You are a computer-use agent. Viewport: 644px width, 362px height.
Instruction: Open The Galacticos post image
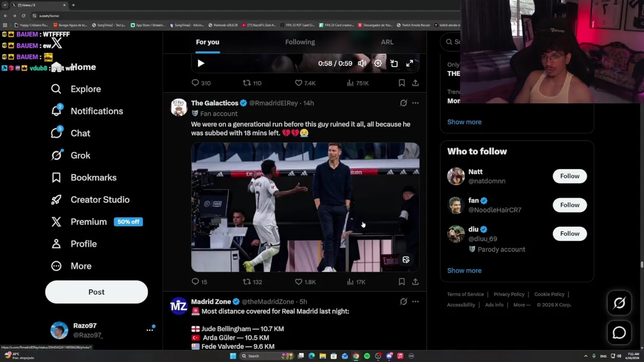(305, 207)
